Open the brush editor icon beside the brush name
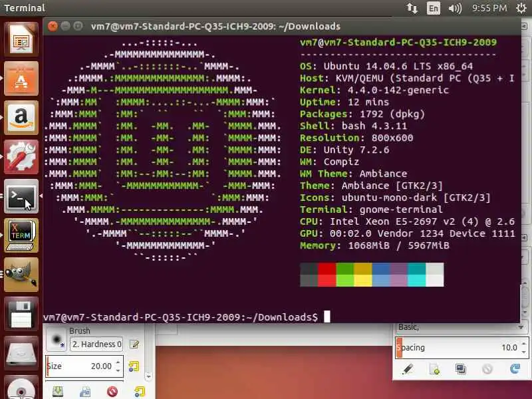Viewport: 532px width, 399px height. (134, 344)
